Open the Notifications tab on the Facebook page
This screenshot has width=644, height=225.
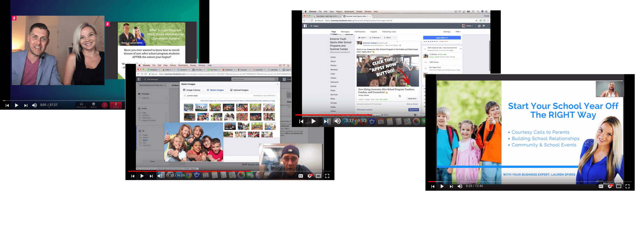click(360, 32)
